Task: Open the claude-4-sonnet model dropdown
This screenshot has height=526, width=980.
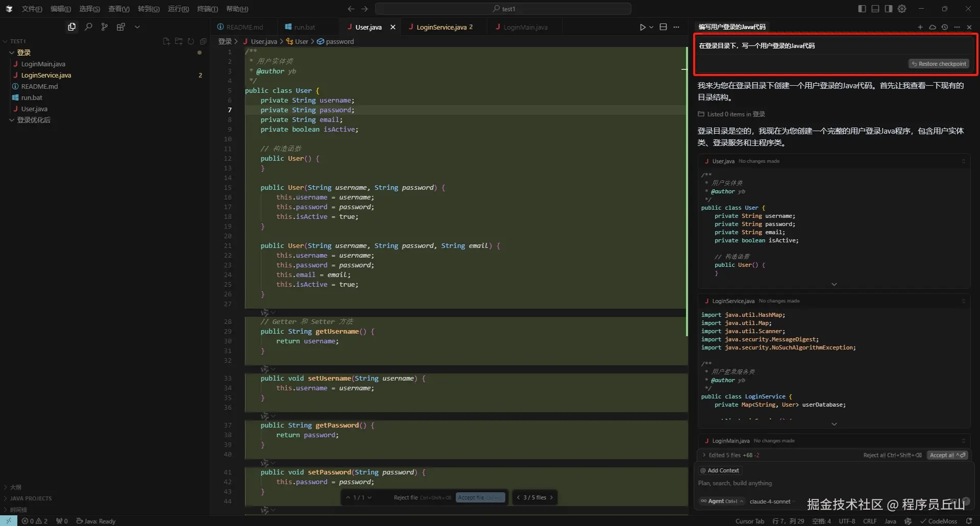Action: tap(770, 502)
